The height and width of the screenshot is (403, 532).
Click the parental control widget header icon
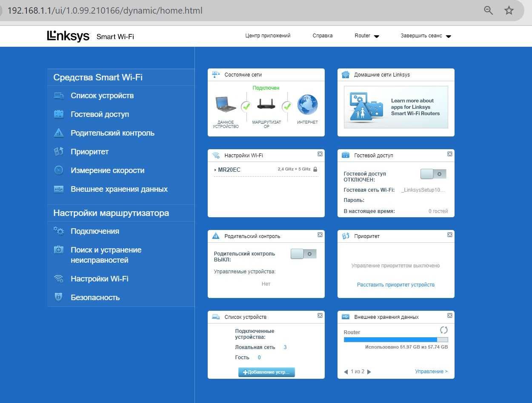(x=216, y=236)
